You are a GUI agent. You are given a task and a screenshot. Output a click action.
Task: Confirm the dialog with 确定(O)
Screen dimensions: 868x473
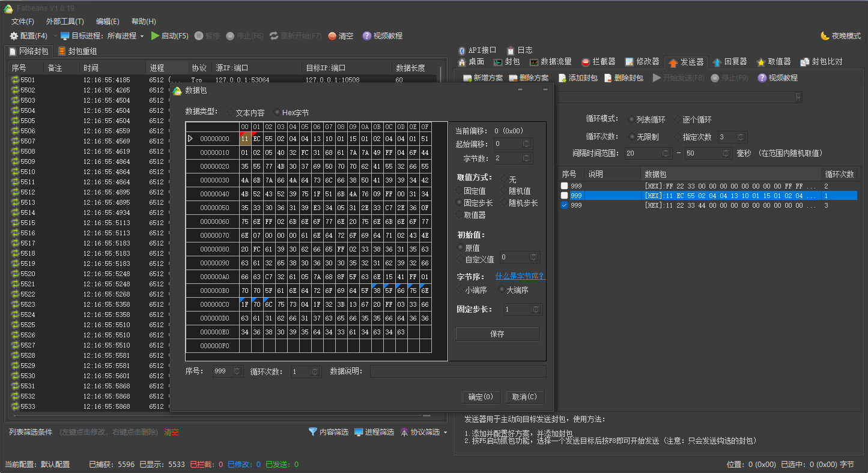point(481,397)
